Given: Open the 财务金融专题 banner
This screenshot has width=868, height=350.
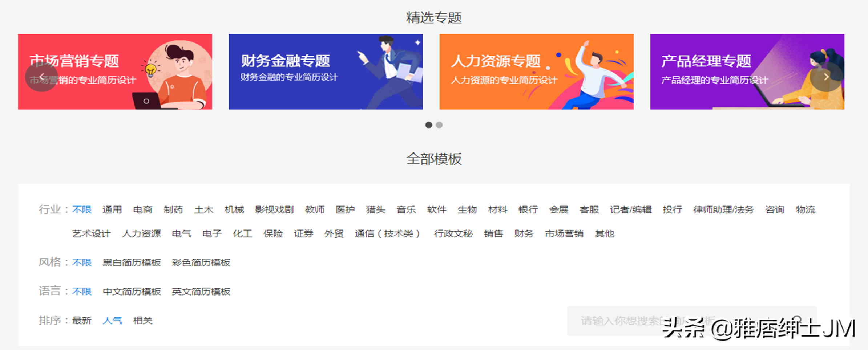Looking at the screenshot, I should (326, 72).
